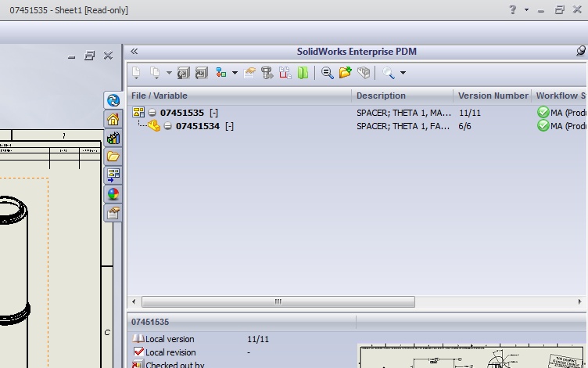Sort by Description column header

click(x=403, y=96)
